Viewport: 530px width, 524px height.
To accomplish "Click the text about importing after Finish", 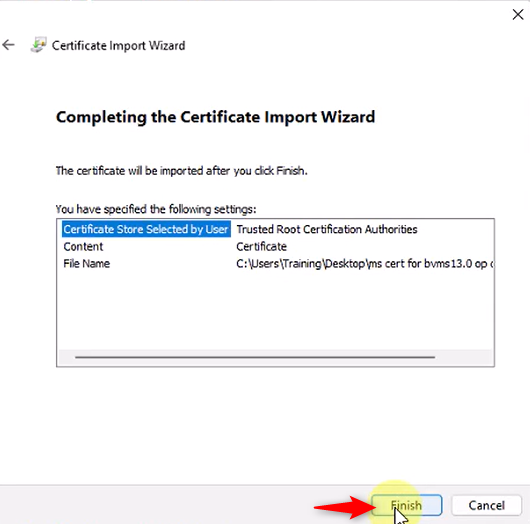I will click(x=182, y=171).
